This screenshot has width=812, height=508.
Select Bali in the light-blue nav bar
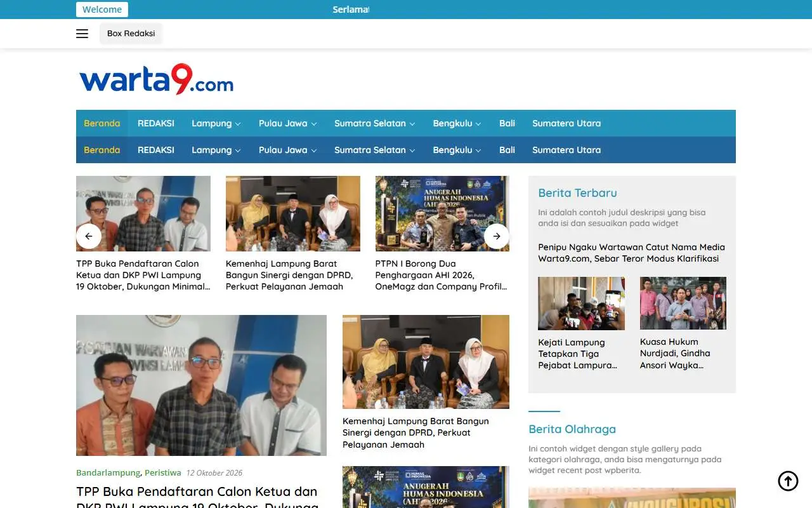tap(507, 123)
